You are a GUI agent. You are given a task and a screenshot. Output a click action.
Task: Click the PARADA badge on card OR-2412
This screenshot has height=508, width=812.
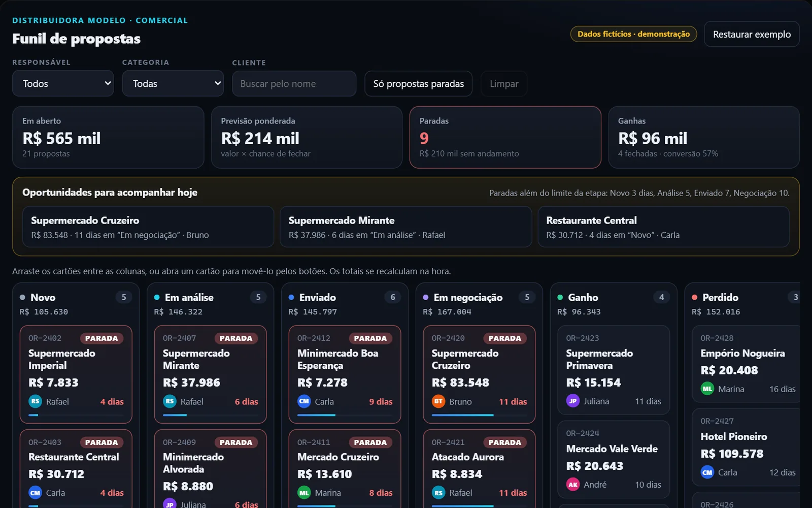tap(370, 338)
